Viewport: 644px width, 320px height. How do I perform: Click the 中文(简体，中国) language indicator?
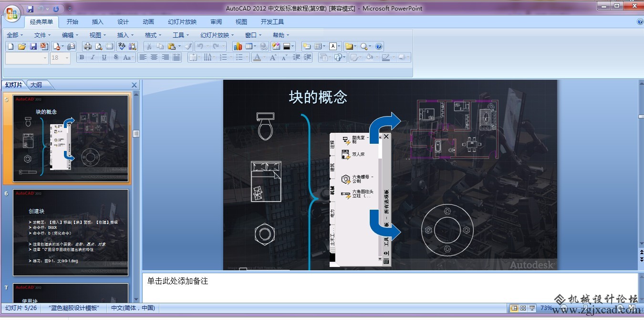[133, 308]
